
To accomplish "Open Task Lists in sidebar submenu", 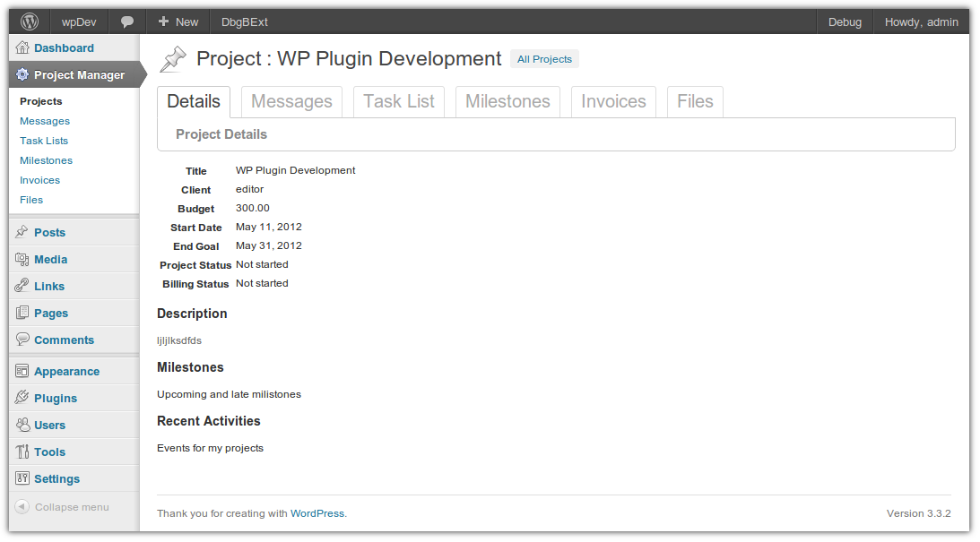I will (44, 141).
